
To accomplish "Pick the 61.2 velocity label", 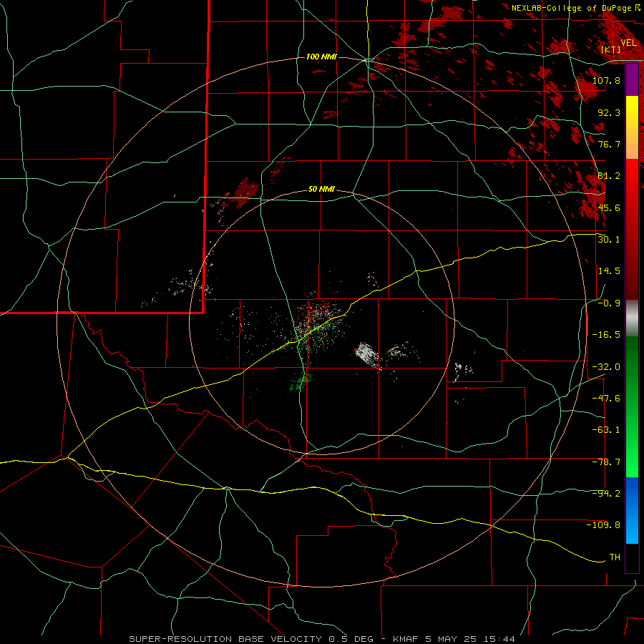I will point(609,176).
